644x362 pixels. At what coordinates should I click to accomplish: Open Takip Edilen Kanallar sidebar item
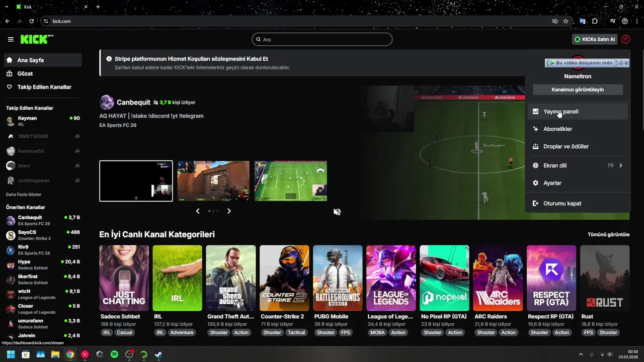[43, 87]
